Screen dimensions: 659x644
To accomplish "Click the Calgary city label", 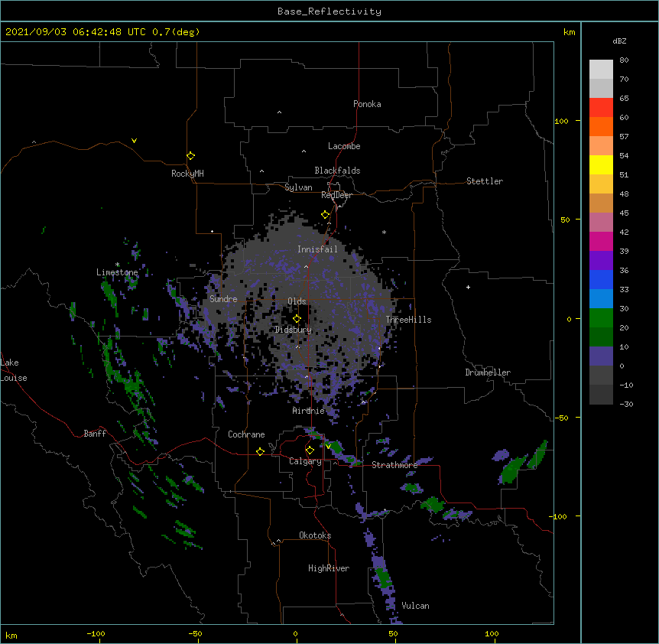I will click(x=306, y=461).
